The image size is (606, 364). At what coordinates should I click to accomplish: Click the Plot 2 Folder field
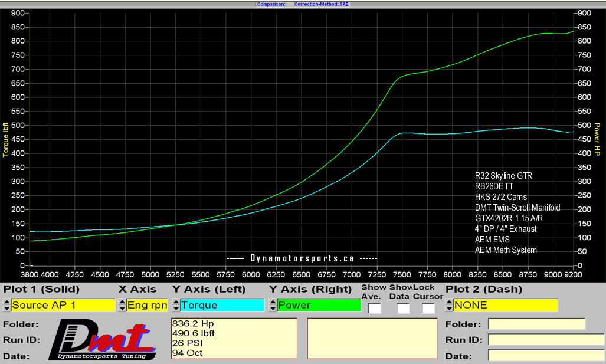point(537,324)
